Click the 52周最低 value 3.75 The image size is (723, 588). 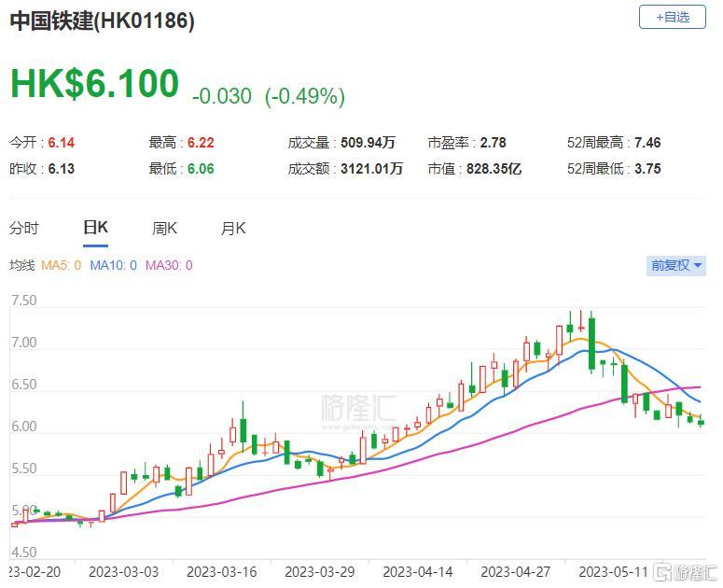click(x=647, y=169)
